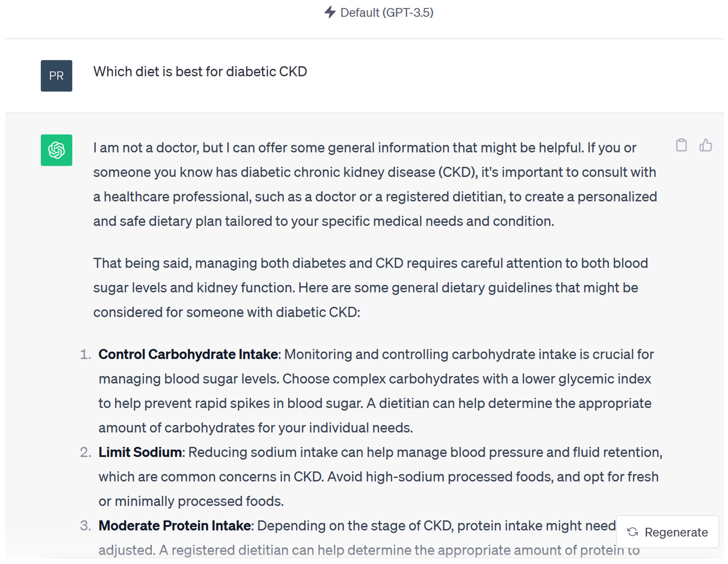
Task: Click the text about stage of CKD protein intake
Action: pyautogui.click(x=433, y=526)
